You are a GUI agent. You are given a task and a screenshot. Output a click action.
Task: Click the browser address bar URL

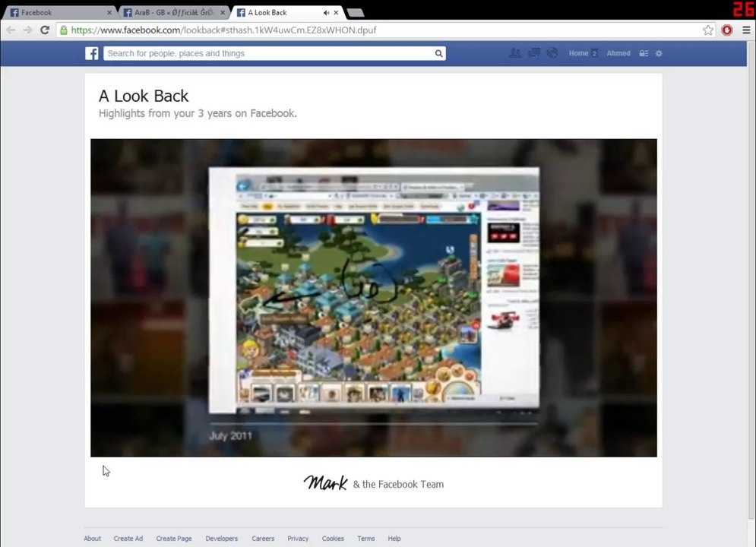pos(223,30)
